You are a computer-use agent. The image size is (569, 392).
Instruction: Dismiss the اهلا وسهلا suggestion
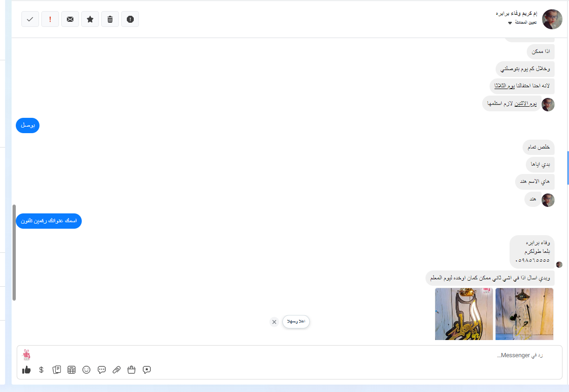(x=274, y=322)
